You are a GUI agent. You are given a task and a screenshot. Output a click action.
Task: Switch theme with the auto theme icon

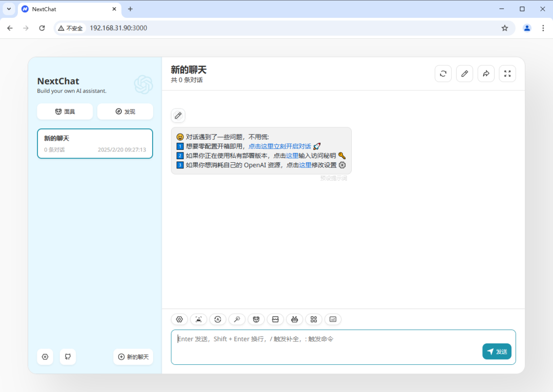[218, 319]
